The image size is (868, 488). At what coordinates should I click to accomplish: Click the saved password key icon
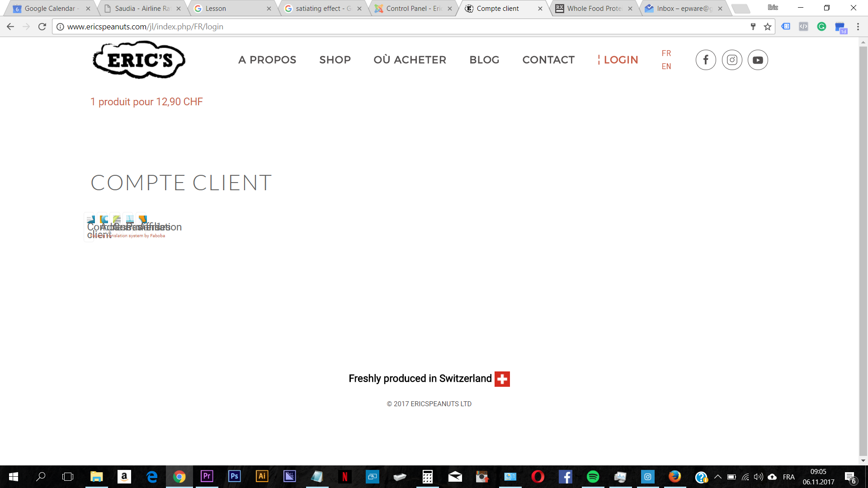pyautogui.click(x=753, y=27)
